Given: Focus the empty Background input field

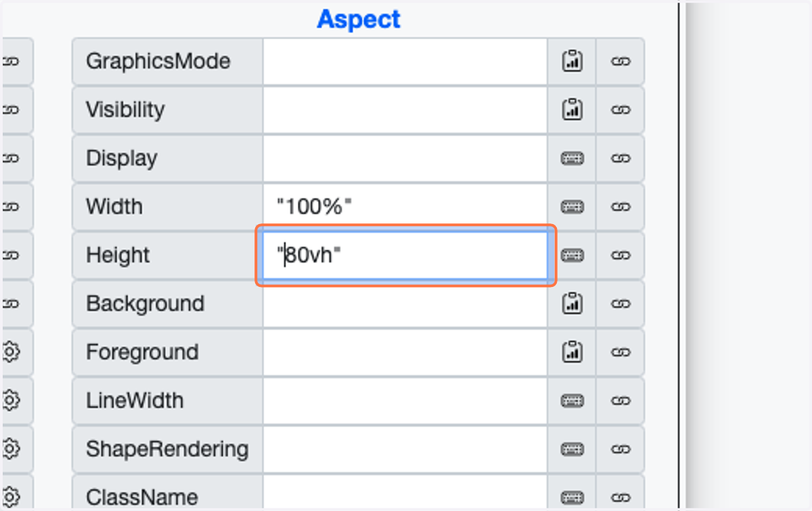Looking at the screenshot, I should [x=405, y=304].
